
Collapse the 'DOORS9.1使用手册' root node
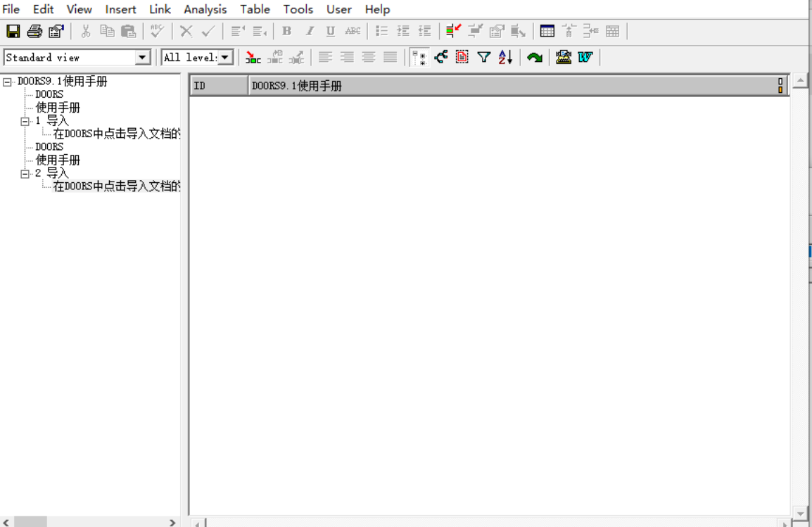7,82
